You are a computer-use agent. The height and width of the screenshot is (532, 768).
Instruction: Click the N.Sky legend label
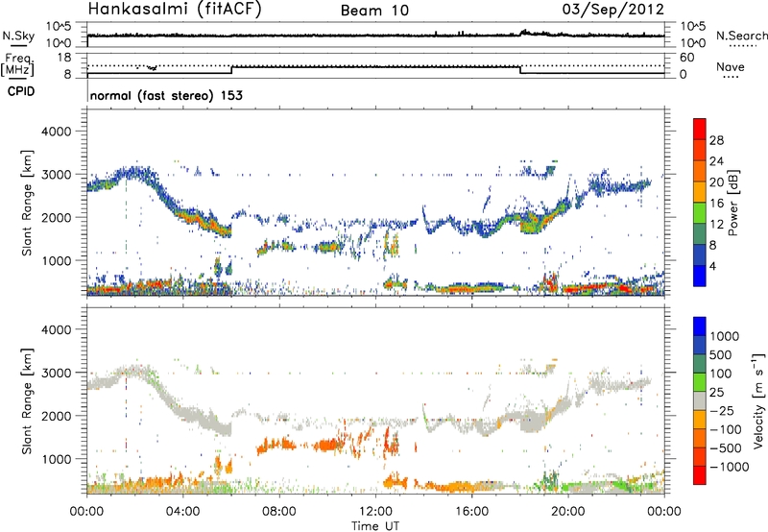pyautogui.click(x=18, y=36)
